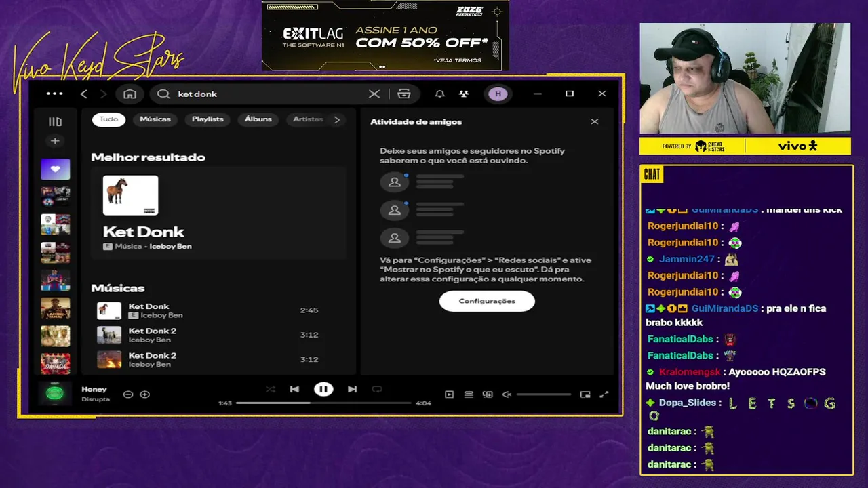
Task: Toggle mute on the volume icon
Action: coord(507,394)
